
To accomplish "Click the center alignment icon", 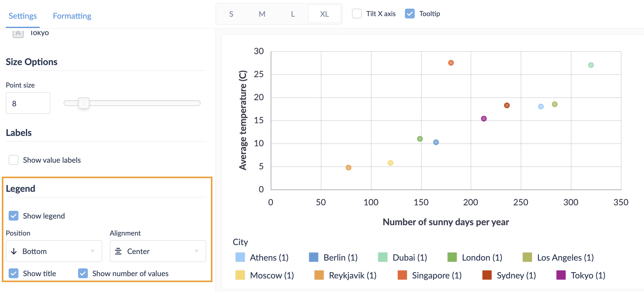I will click(118, 251).
